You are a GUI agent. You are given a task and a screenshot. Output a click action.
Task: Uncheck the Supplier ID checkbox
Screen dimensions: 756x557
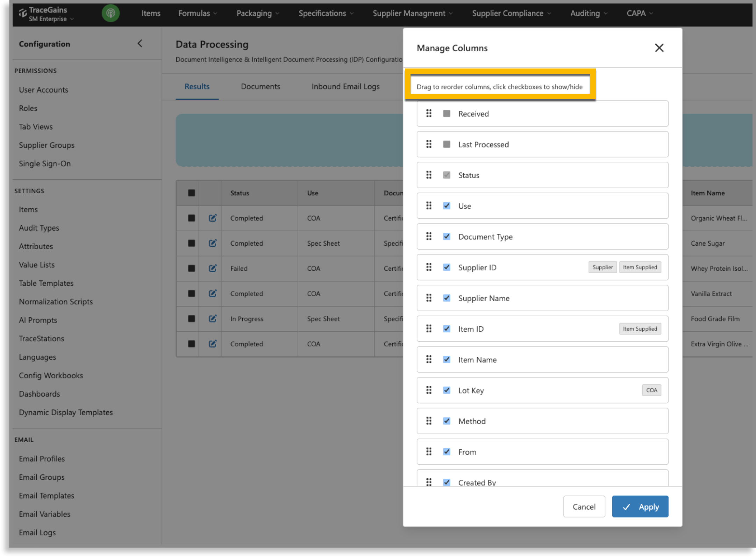tap(447, 267)
